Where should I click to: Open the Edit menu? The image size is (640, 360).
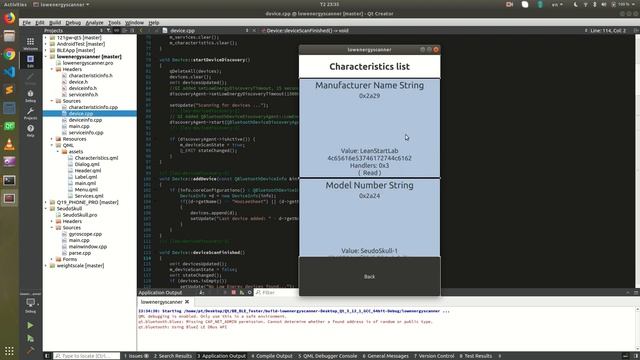(x=40, y=23)
